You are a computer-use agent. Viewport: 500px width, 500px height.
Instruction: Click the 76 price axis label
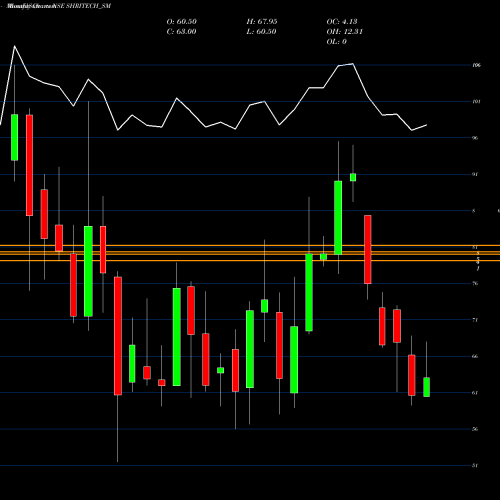(475, 284)
